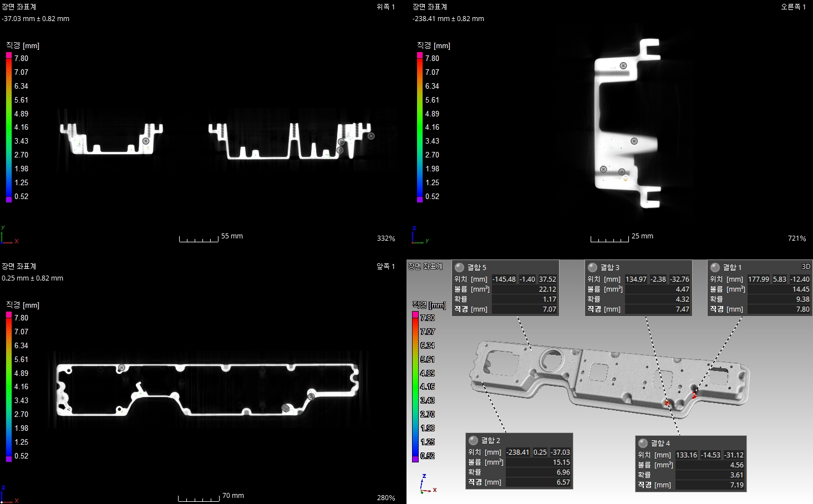This screenshot has width=813, height=504.
Task: Select the top-left defect marker in 앞쪽 1 view
Action: [121, 367]
